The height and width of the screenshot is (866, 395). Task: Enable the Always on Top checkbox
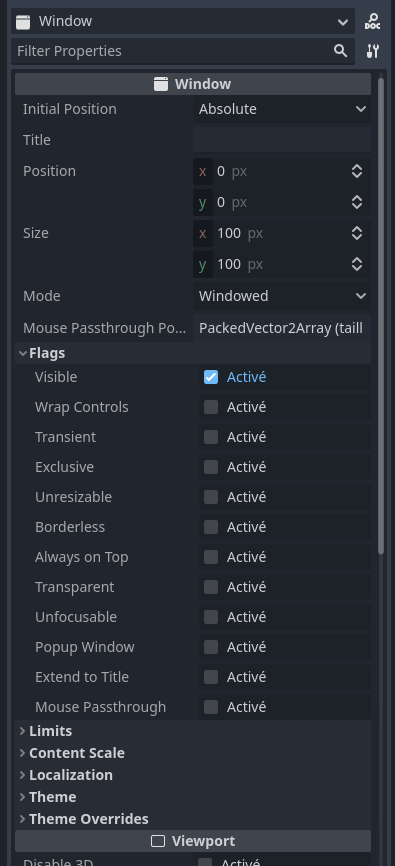[210, 557]
